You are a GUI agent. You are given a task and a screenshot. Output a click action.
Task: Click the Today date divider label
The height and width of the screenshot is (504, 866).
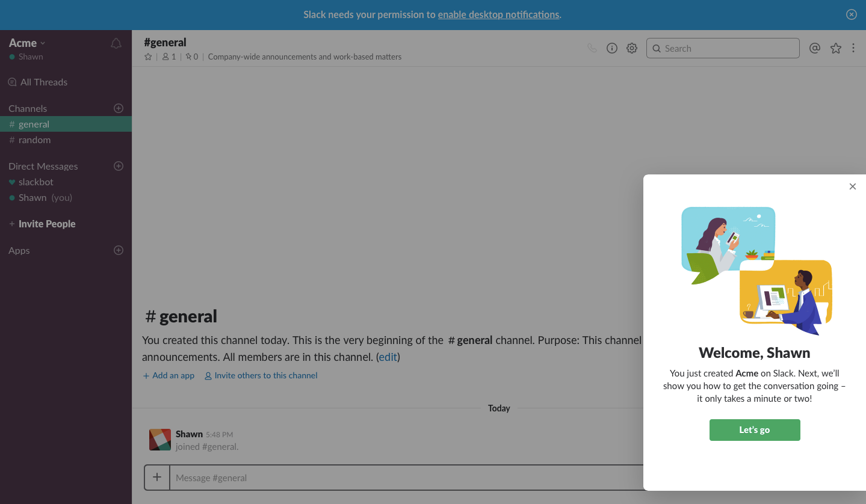coord(499,408)
